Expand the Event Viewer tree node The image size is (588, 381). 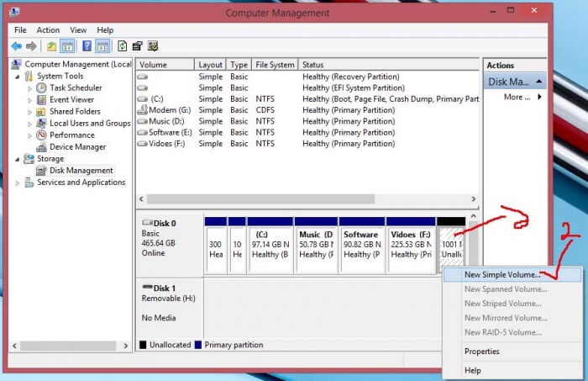29,100
